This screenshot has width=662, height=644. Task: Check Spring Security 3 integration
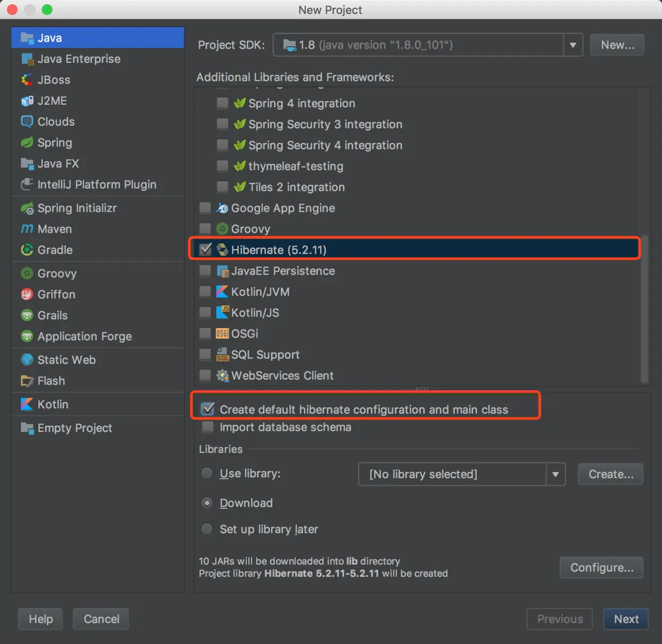pos(223,124)
